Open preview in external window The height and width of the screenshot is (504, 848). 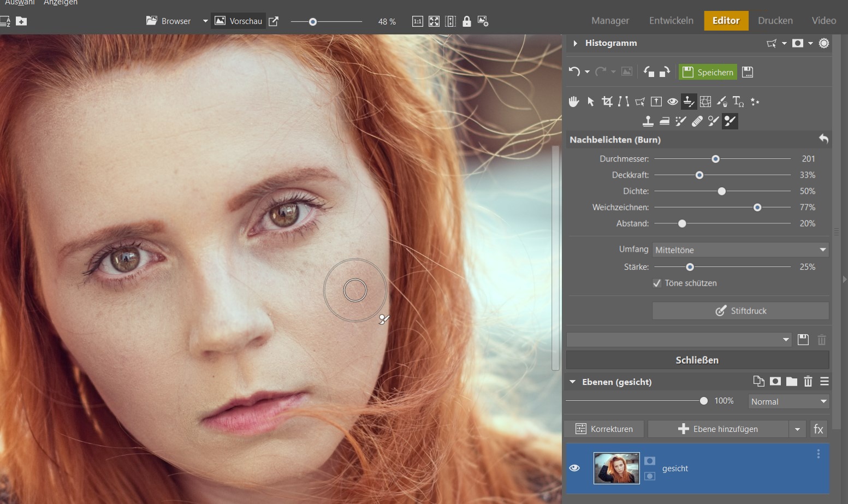(x=274, y=21)
